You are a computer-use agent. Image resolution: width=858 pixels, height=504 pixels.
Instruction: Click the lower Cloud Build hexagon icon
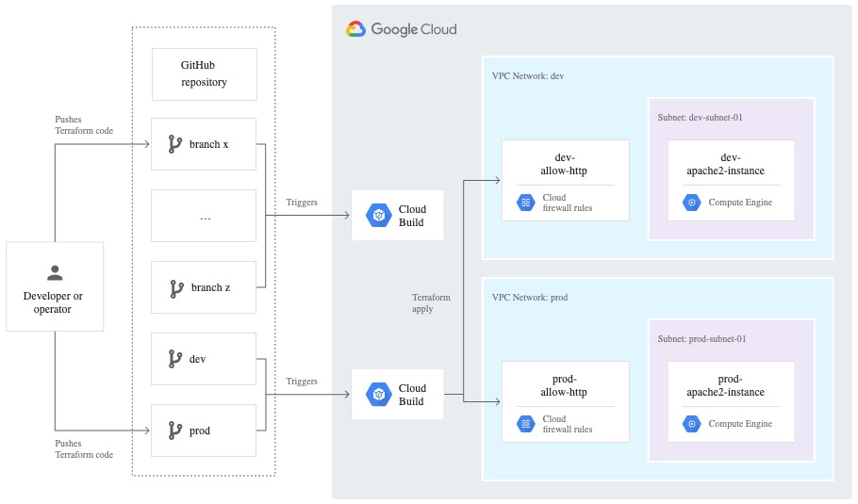click(x=379, y=394)
